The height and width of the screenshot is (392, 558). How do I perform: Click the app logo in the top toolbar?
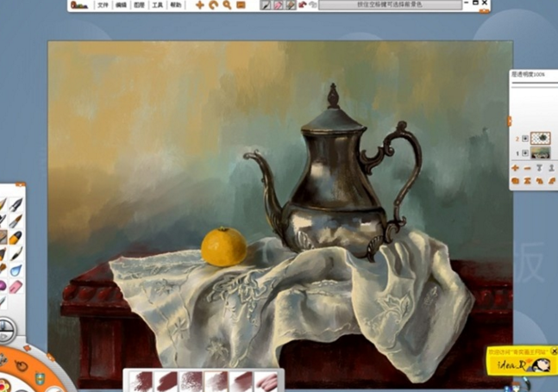click(x=79, y=5)
